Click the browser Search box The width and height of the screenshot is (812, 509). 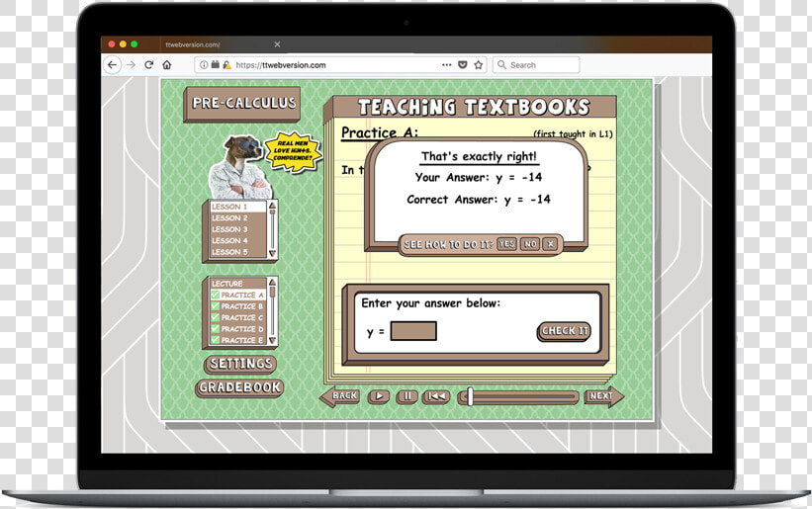pyautogui.click(x=536, y=65)
